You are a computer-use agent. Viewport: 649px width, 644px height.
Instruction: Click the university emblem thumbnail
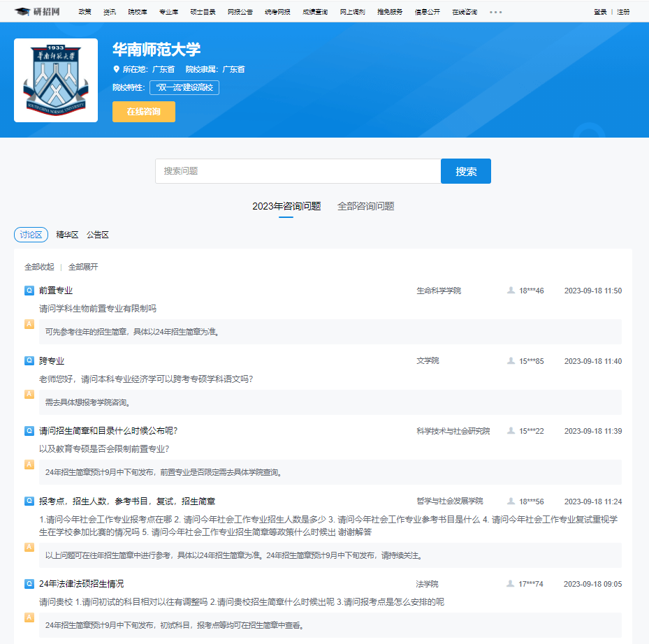coord(56,79)
